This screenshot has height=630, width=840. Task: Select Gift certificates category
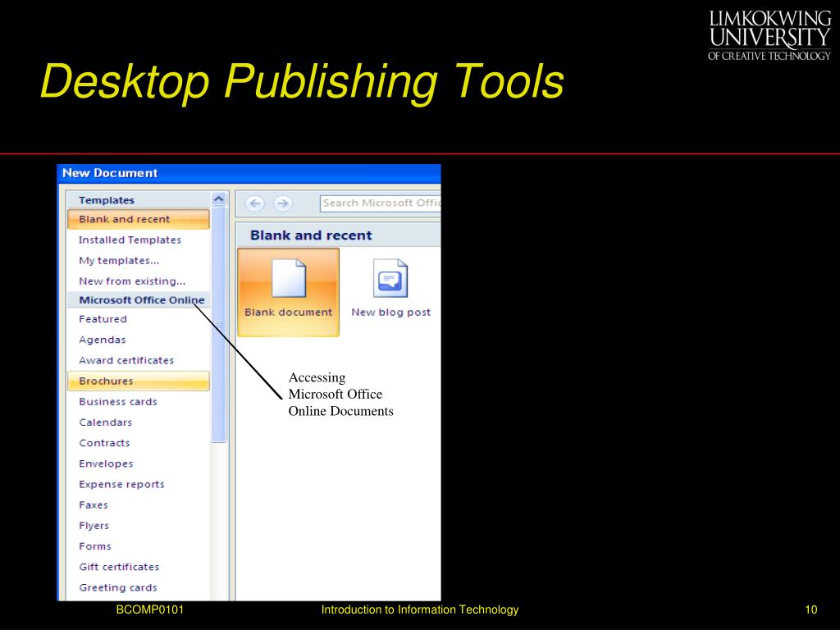coord(119,567)
